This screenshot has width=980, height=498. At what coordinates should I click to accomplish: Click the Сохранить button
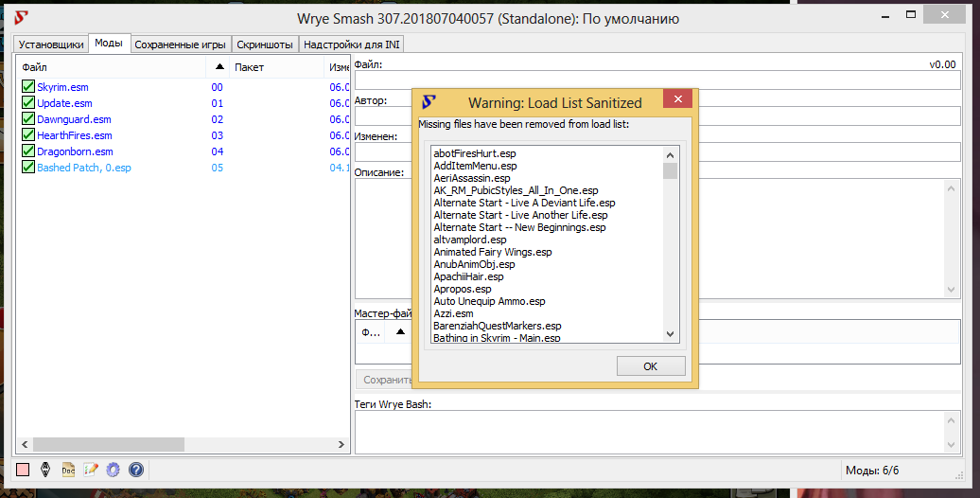tap(385, 380)
